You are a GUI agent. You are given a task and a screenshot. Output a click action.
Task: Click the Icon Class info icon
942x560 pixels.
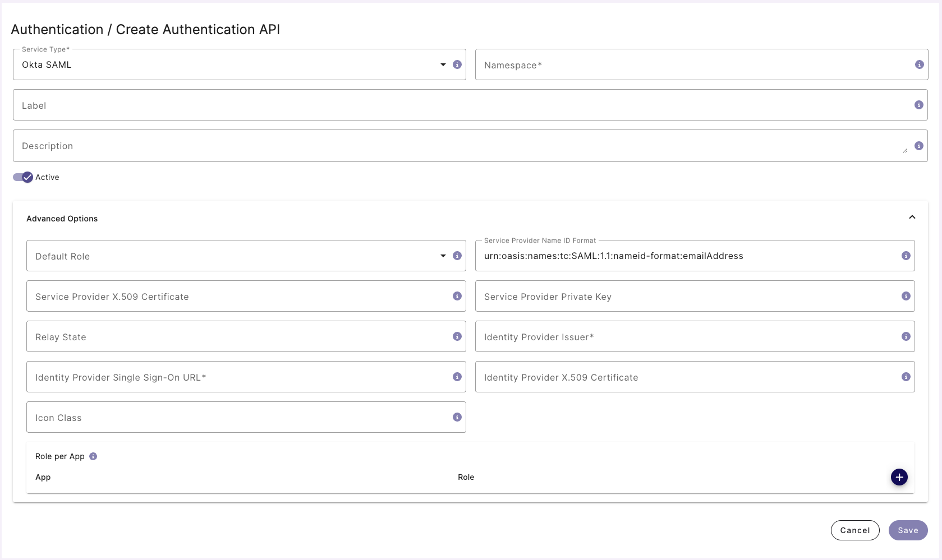(x=457, y=417)
